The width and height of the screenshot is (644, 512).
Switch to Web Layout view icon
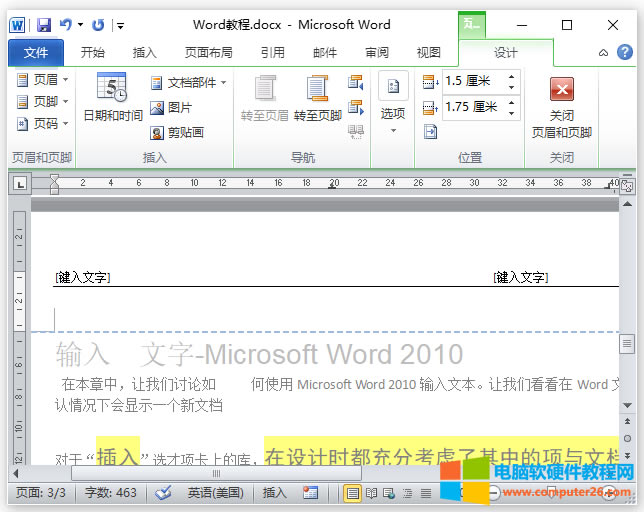coord(389,493)
